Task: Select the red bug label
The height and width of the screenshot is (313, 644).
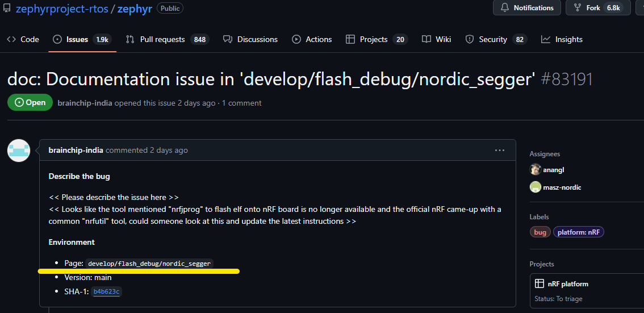Action: point(540,232)
